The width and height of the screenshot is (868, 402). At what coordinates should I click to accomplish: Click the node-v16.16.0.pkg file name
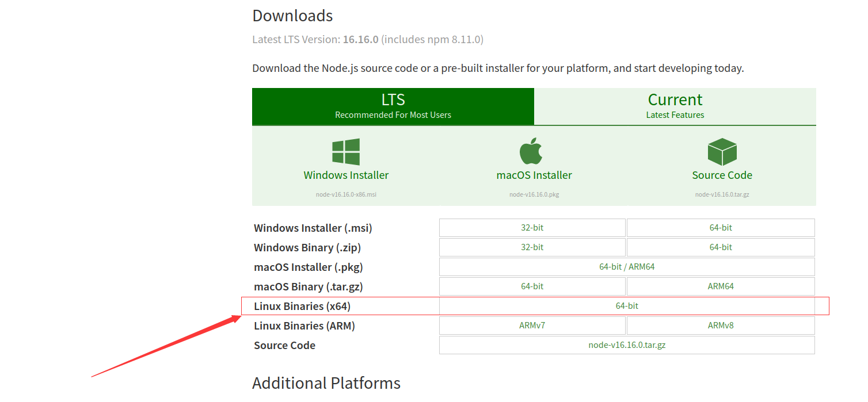pyautogui.click(x=534, y=194)
